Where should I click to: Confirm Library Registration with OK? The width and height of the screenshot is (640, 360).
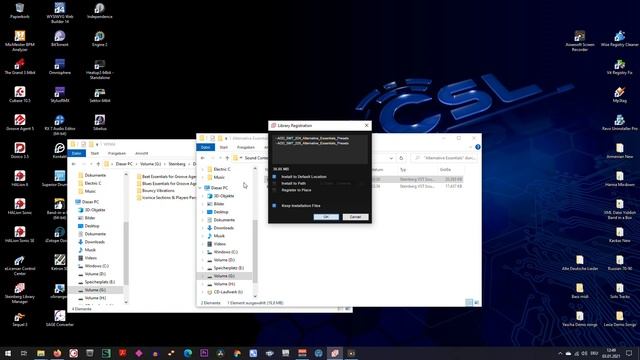click(326, 217)
